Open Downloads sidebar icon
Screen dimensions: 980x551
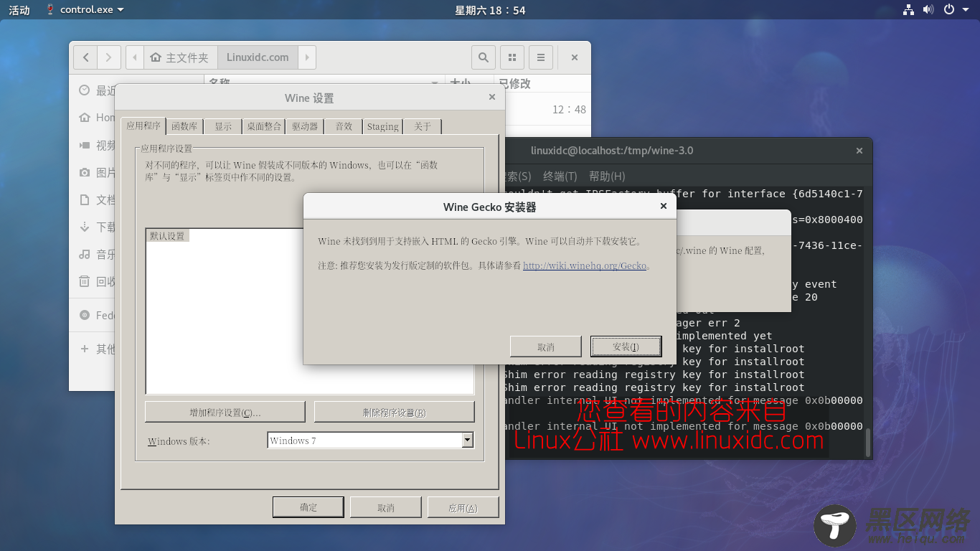click(85, 227)
